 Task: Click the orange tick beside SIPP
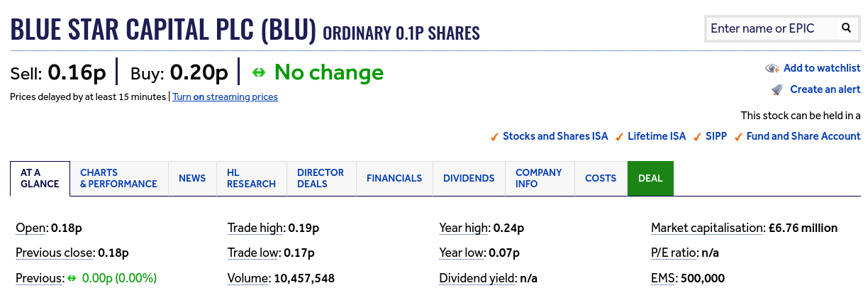698,136
